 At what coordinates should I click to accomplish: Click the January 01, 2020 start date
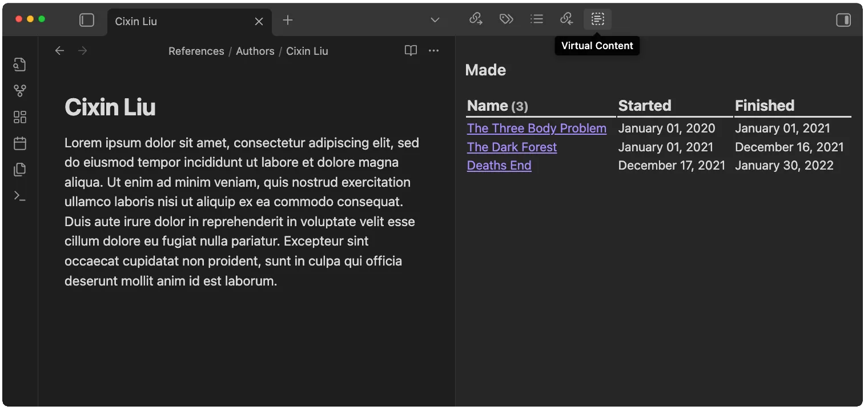[x=667, y=128]
